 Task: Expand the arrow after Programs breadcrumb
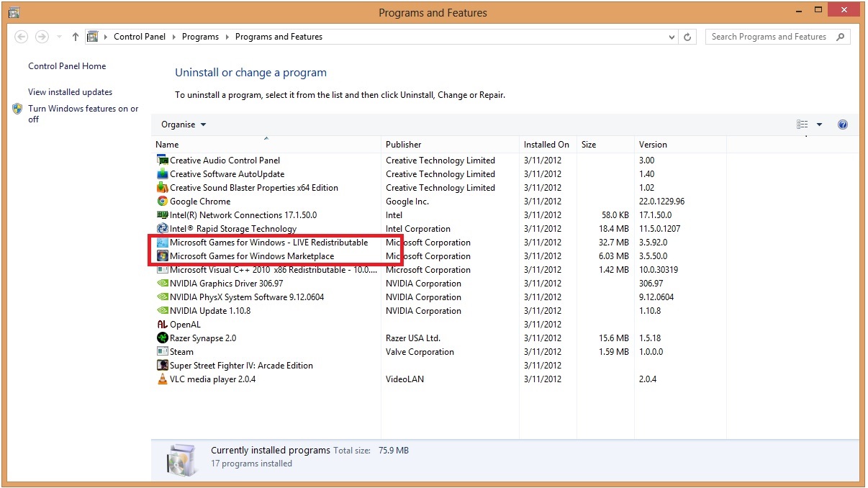[227, 37]
